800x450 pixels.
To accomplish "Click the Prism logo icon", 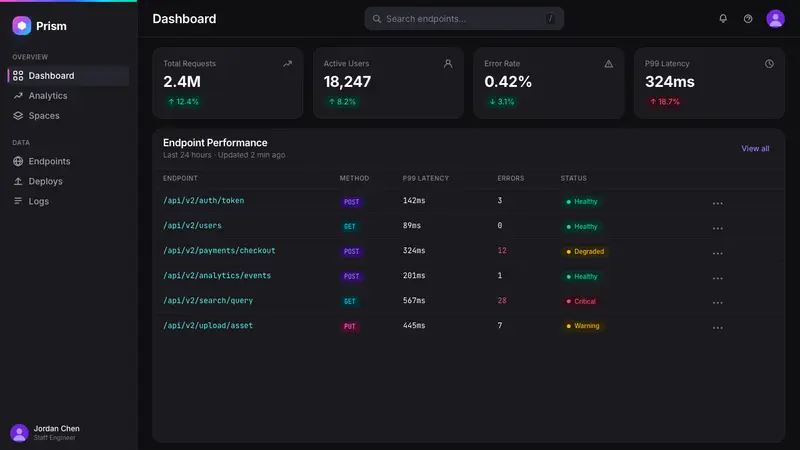I will 21,26.
